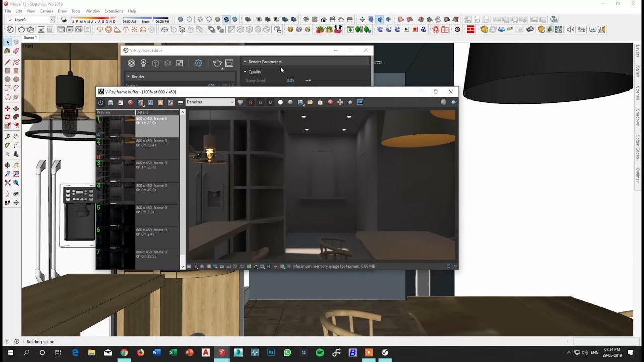Open Materials tab in V-Ray Asset Editor
Viewport: 644px width, 362px height.
[x=131, y=63]
